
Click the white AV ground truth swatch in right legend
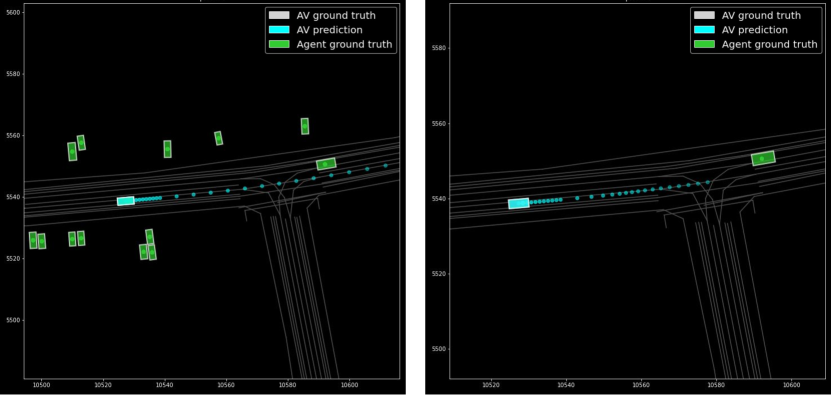click(x=704, y=15)
